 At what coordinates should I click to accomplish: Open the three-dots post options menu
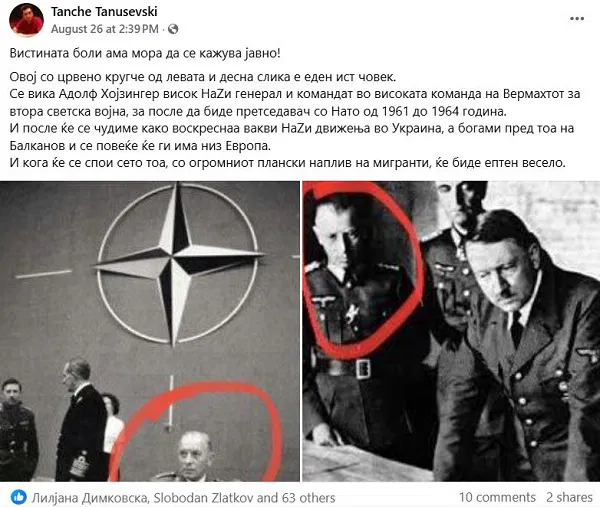[x=577, y=19]
